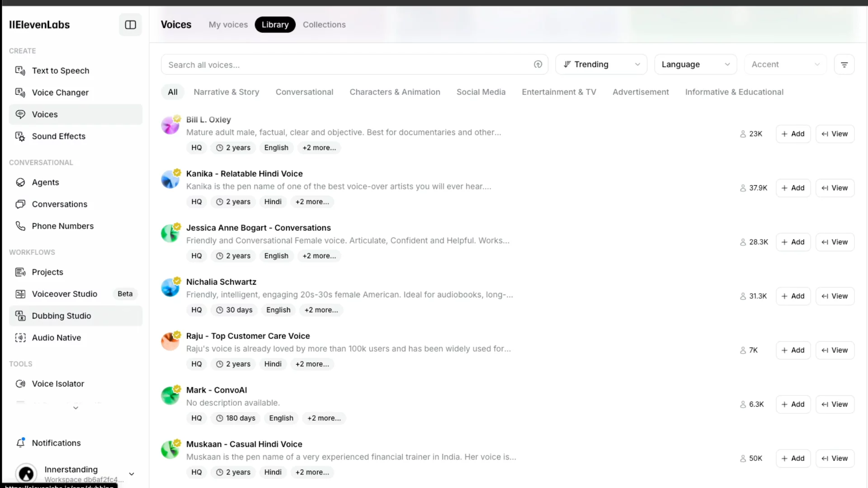Image resolution: width=868 pixels, height=488 pixels.
Task: Open the filters icon next to Accent
Action: click(844, 65)
